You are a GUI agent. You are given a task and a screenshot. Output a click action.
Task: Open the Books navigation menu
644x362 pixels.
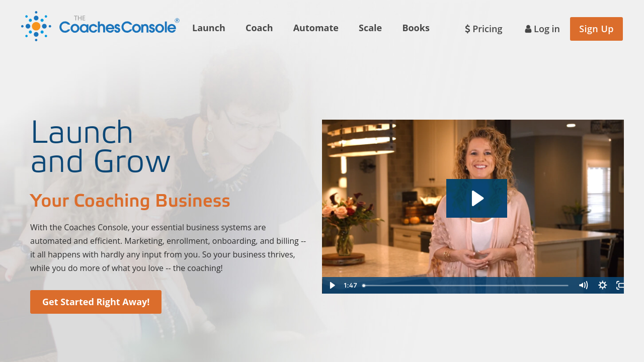(416, 28)
